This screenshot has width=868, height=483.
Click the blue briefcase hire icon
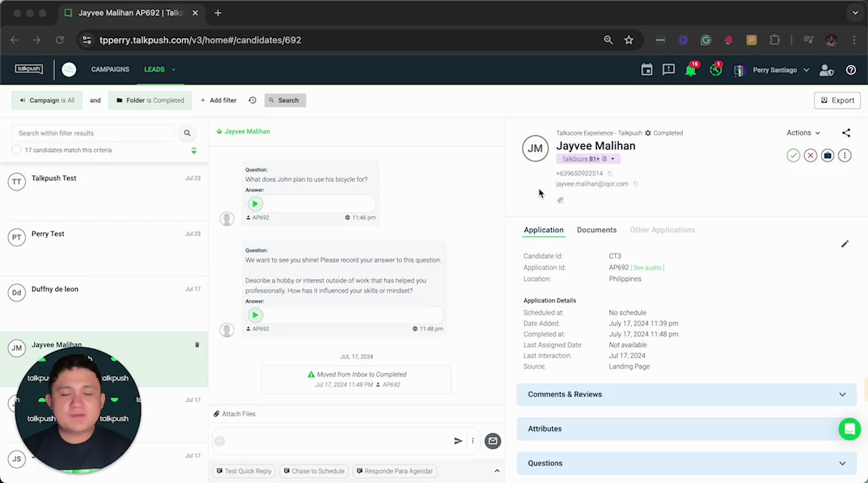coord(828,156)
